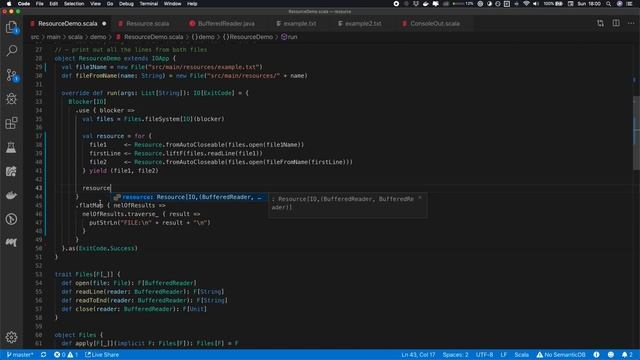Screen dimensions: 640x360
Task: Change language mode Scala
Action: (522, 355)
